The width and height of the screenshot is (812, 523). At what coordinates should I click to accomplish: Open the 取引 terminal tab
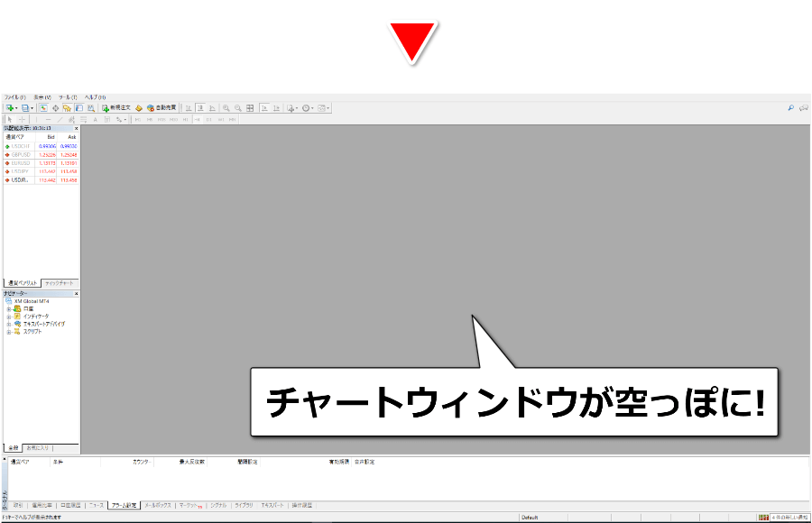18,505
